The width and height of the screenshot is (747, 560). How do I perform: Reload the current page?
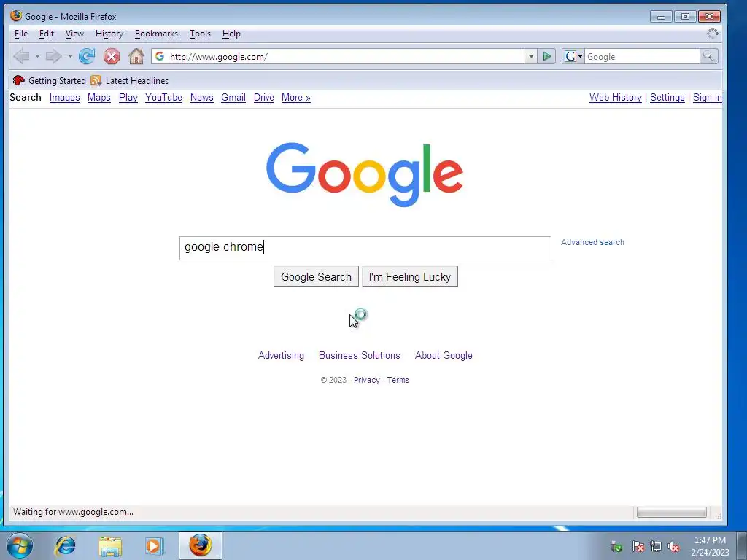[87, 57]
